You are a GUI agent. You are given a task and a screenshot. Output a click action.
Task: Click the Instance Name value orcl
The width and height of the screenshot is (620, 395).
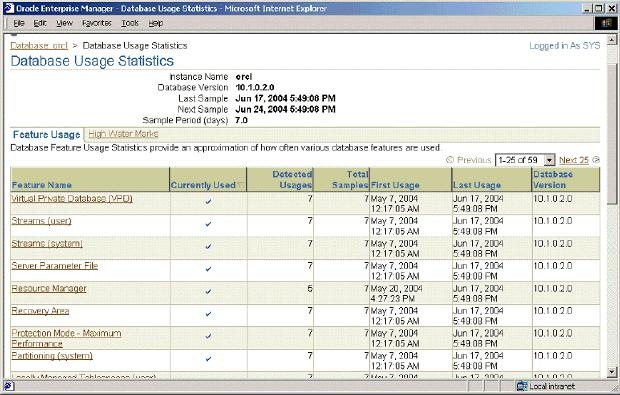pos(244,77)
